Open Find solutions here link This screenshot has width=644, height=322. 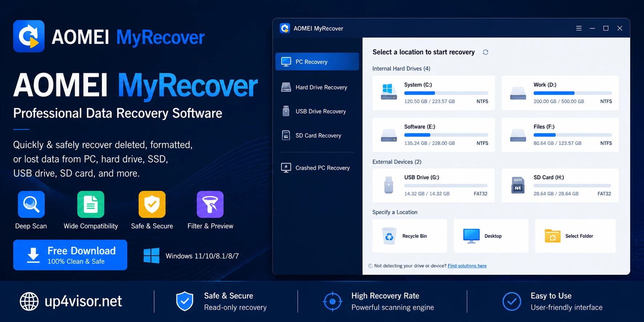467,266
